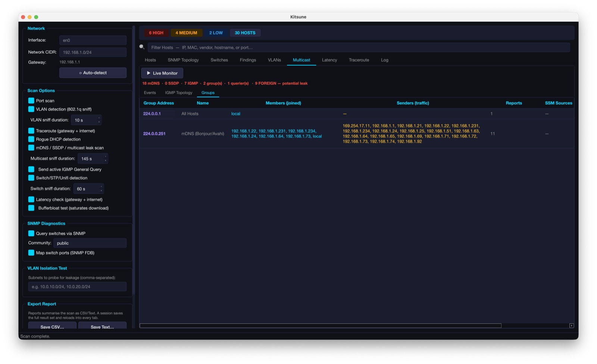Viewport: 597px width, 364px height.
Task: Click the horizontal scrollbar of groups table
Action: (321, 326)
